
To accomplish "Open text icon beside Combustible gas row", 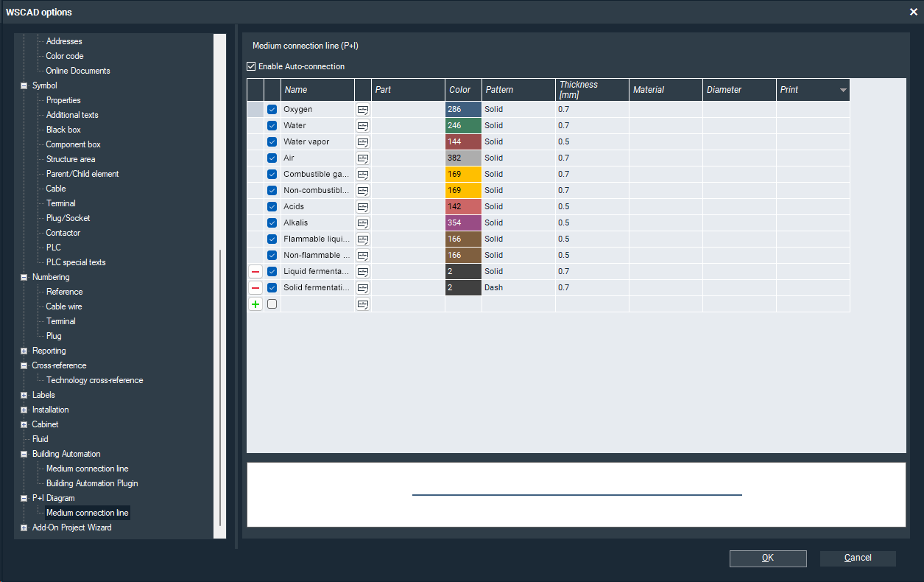I will tap(363, 175).
